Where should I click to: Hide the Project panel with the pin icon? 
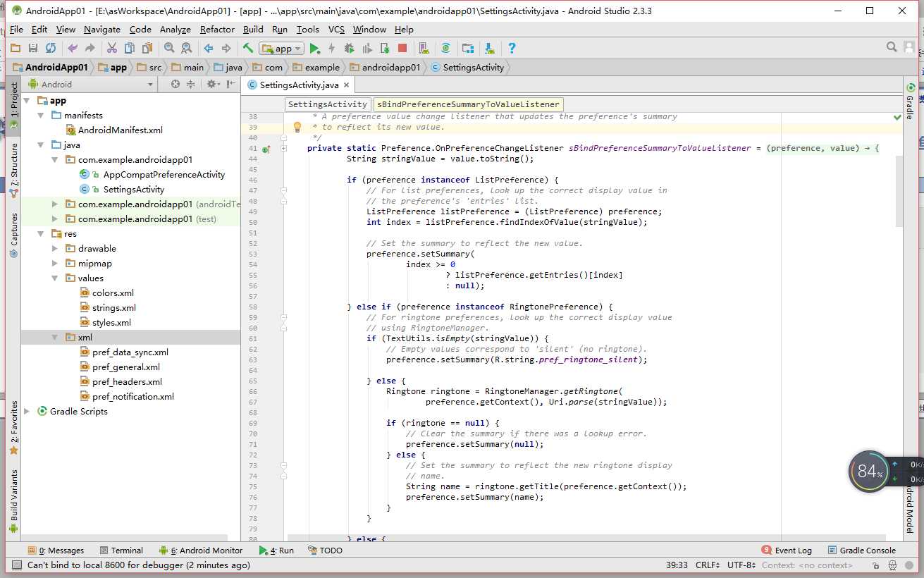[230, 84]
